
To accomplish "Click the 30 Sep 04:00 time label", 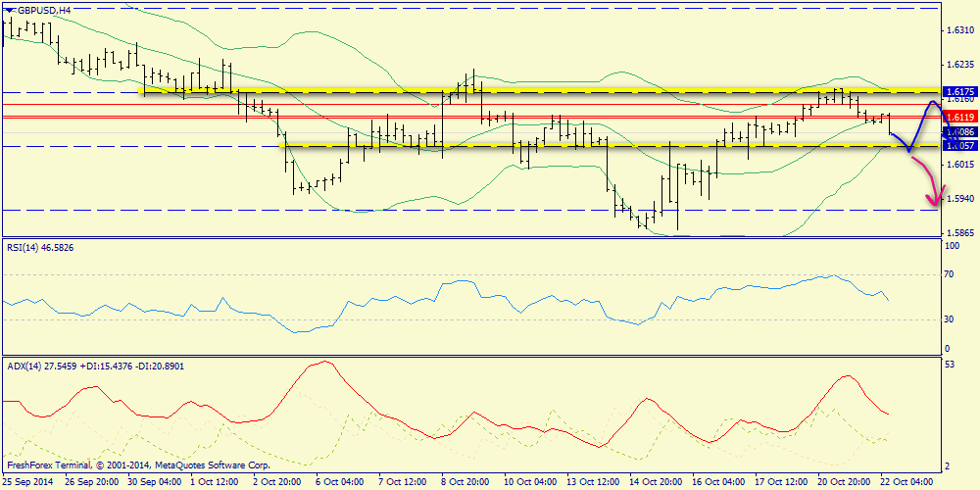I will (x=154, y=483).
